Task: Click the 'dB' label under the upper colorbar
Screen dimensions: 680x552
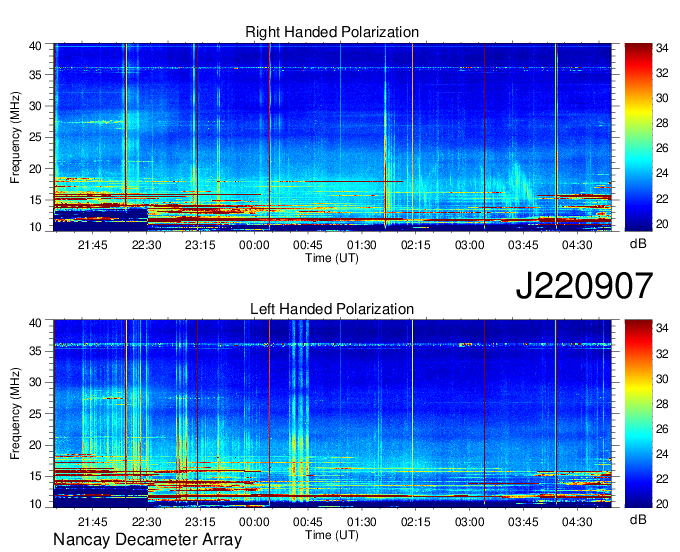Action: (638, 244)
